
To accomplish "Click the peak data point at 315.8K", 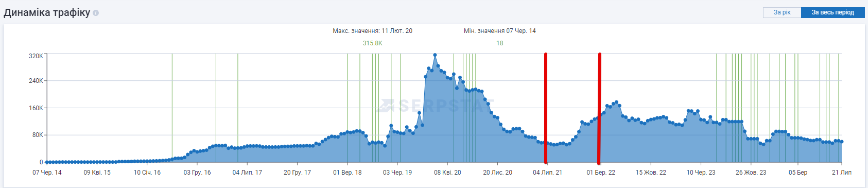I will pyautogui.click(x=435, y=55).
